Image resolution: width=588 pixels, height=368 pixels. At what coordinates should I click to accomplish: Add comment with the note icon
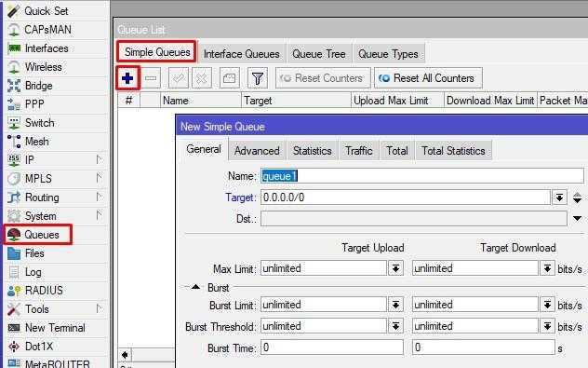point(230,78)
